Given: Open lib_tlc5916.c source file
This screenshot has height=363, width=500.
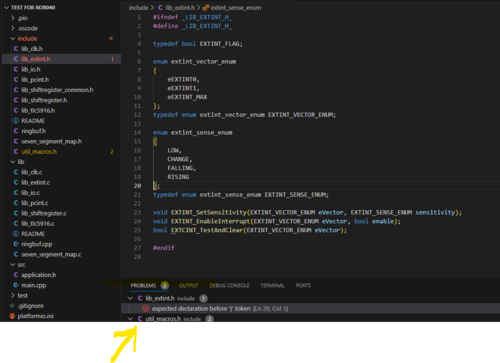Looking at the screenshot, I should 38,224.
